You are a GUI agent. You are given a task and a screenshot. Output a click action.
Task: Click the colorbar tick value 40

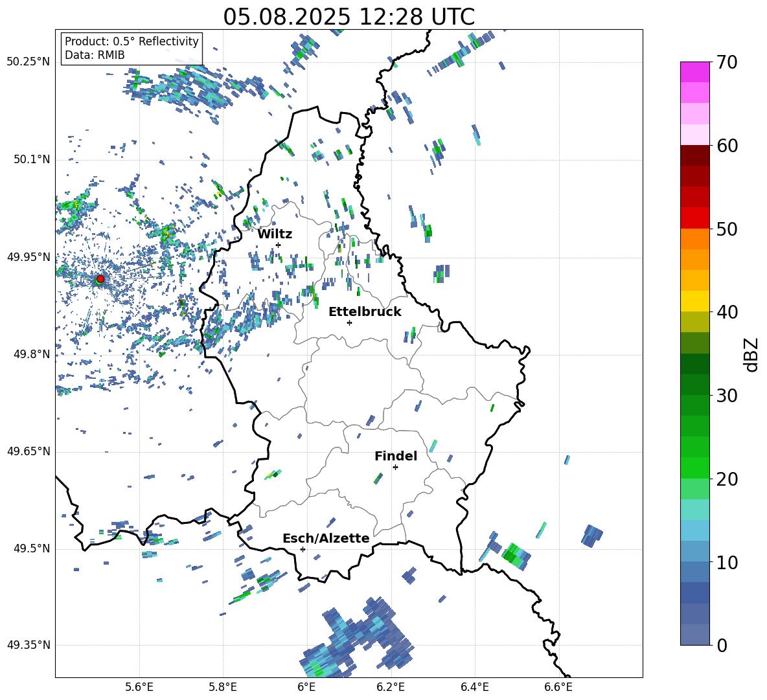point(727,312)
